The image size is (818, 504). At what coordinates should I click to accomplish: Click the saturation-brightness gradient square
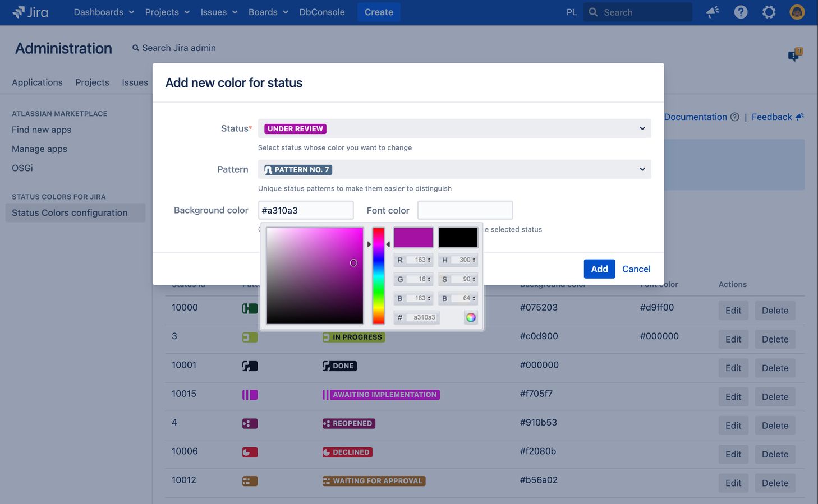(x=315, y=276)
